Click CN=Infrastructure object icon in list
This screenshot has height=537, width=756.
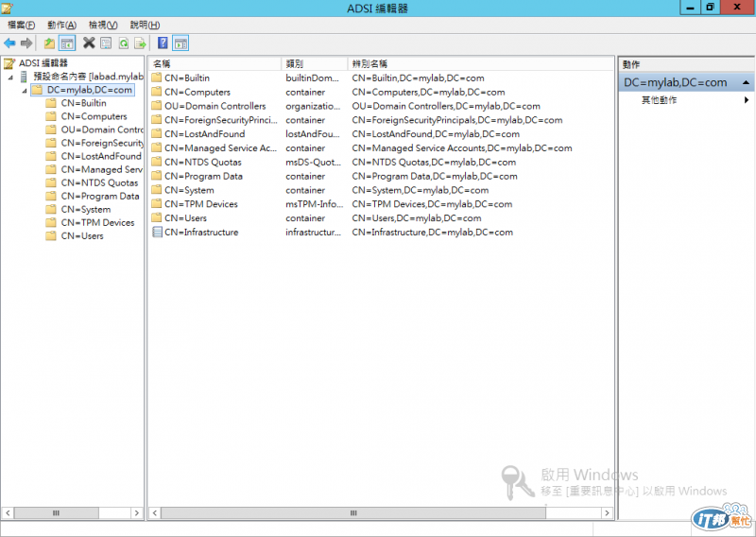(157, 232)
